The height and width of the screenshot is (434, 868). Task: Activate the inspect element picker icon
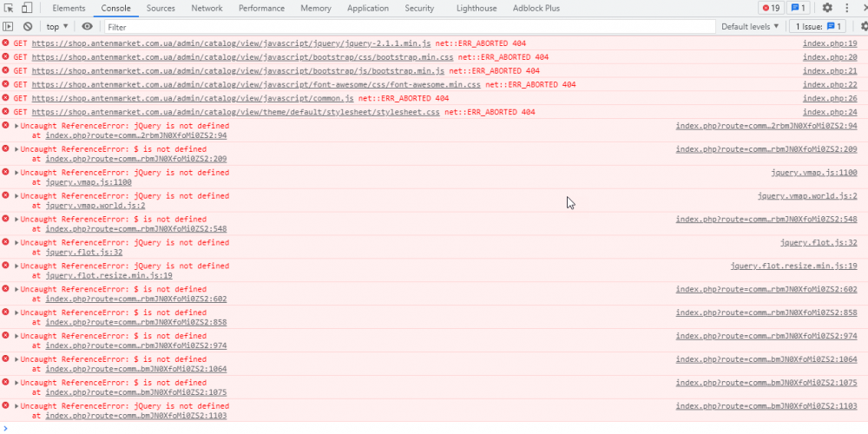(9, 9)
